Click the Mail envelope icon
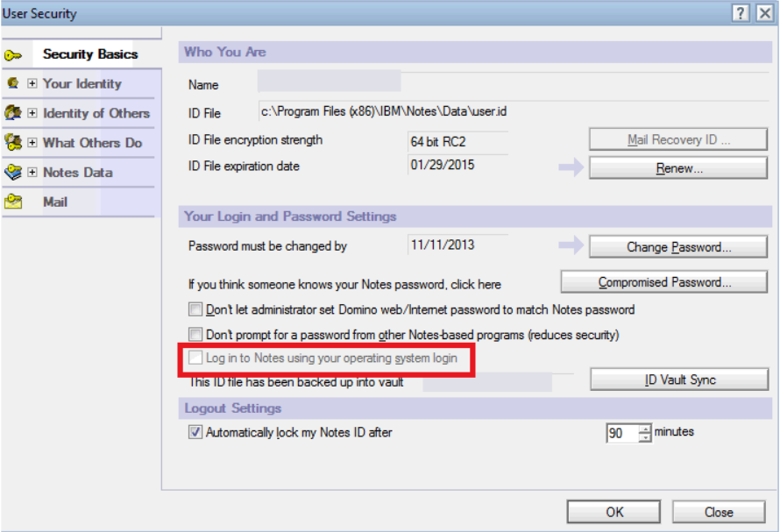This screenshot has height=532, width=780. 12,202
